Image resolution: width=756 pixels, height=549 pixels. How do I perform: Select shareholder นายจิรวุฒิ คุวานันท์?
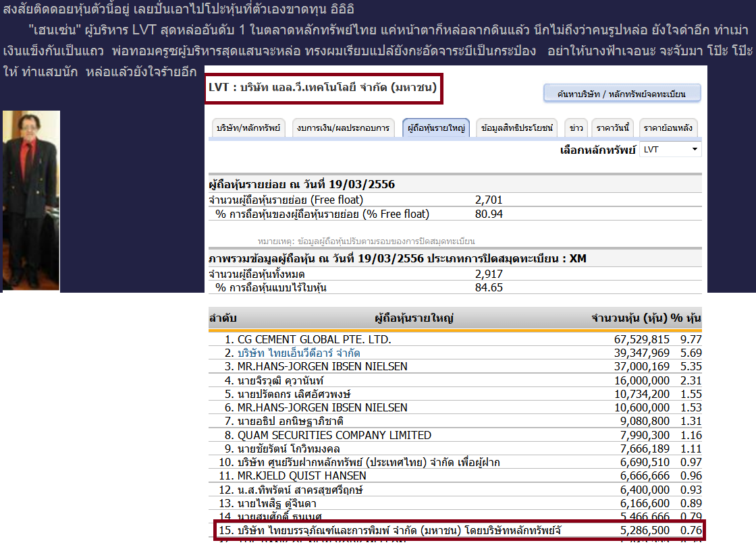coord(280,380)
